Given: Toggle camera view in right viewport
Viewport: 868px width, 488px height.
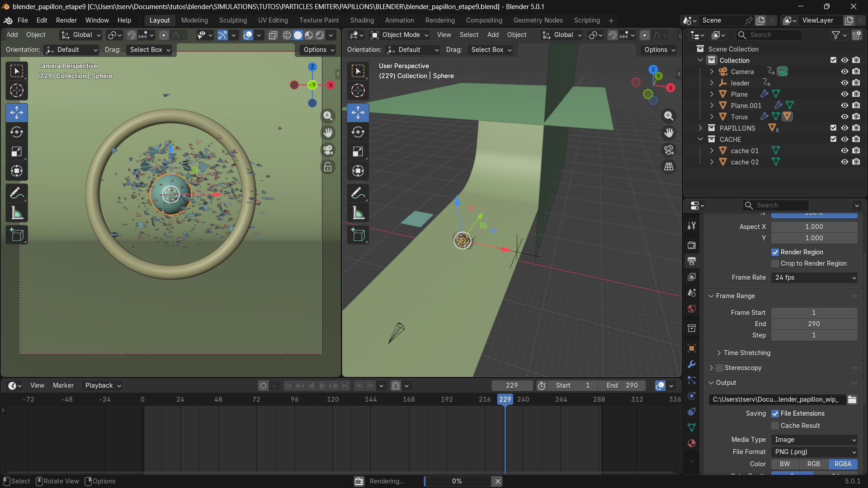Looking at the screenshot, I should [669, 150].
